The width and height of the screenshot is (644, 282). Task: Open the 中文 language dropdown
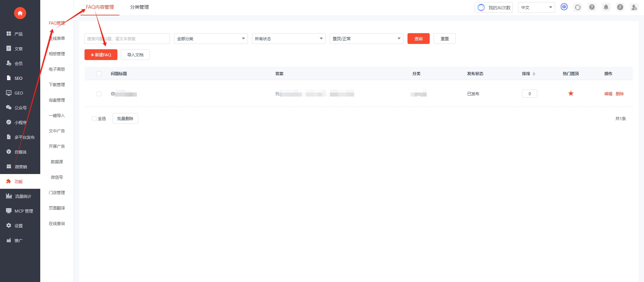click(x=537, y=7)
